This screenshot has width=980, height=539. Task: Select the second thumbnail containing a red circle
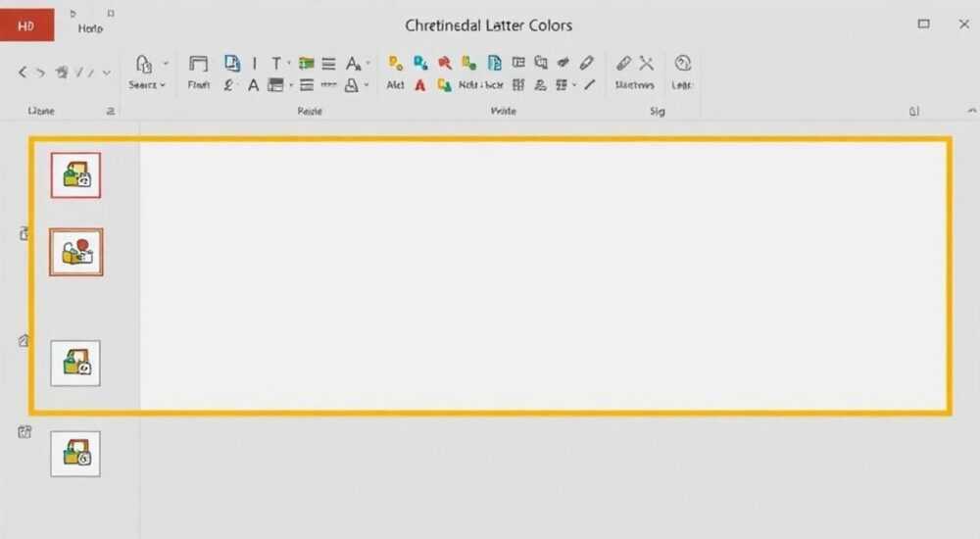pyautogui.click(x=76, y=252)
